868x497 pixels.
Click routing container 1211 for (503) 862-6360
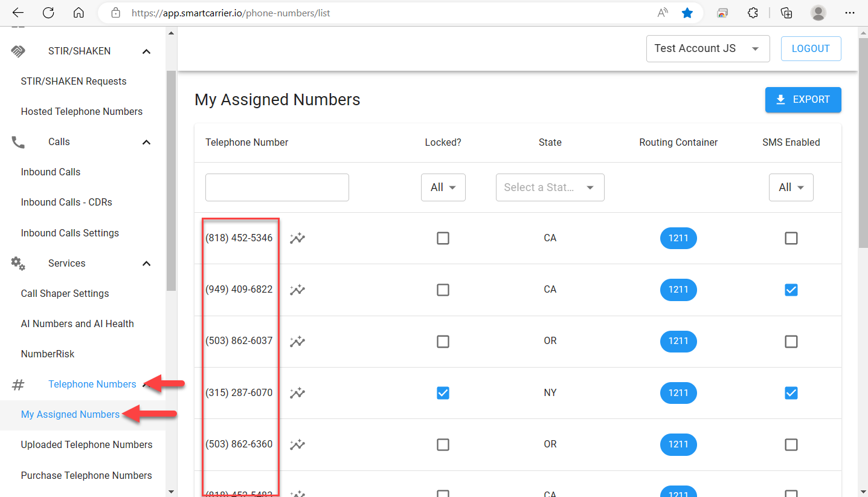pos(678,444)
